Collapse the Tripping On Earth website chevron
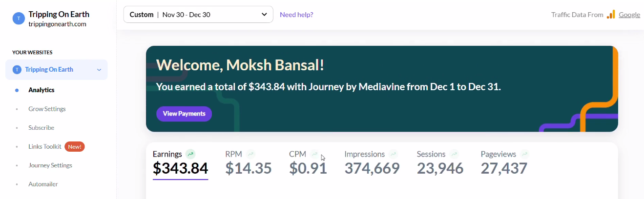This screenshot has height=199, width=644. [x=99, y=70]
